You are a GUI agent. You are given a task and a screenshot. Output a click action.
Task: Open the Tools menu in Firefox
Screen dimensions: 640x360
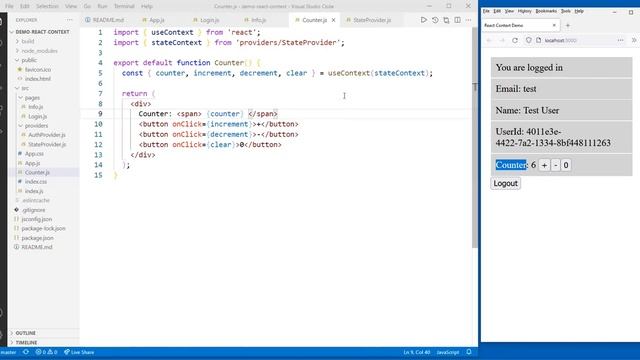click(565, 11)
